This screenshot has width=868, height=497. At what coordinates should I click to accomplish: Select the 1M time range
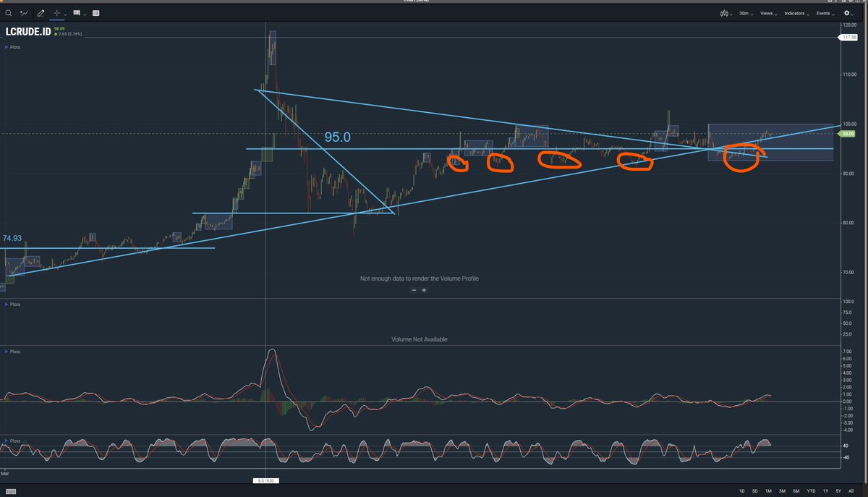pos(768,491)
